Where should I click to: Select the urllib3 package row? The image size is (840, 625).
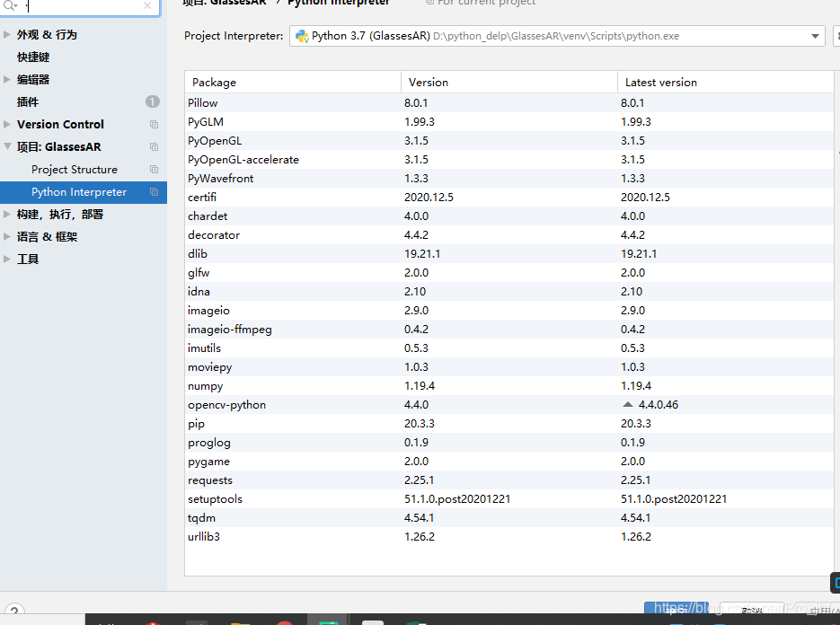point(509,537)
